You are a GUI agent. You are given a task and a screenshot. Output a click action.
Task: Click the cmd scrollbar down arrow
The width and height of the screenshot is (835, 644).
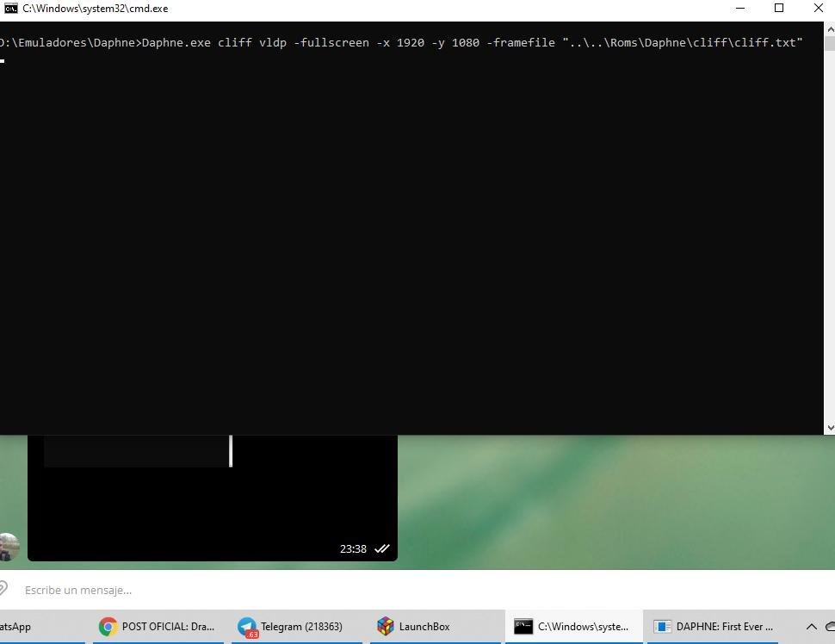click(830, 428)
